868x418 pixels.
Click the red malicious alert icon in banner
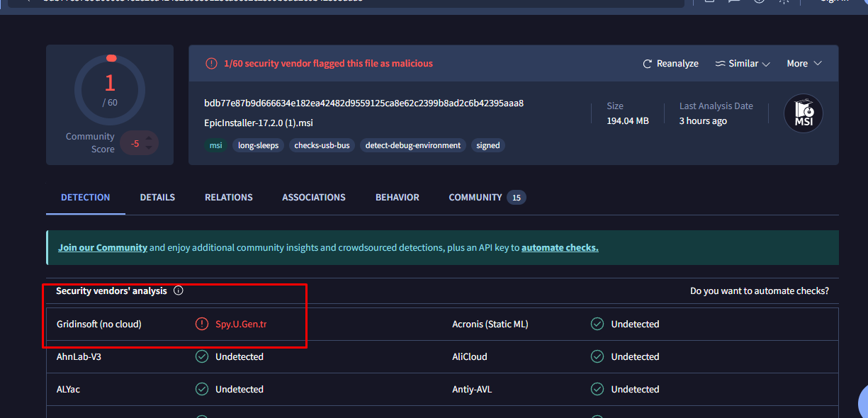(x=211, y=64)
